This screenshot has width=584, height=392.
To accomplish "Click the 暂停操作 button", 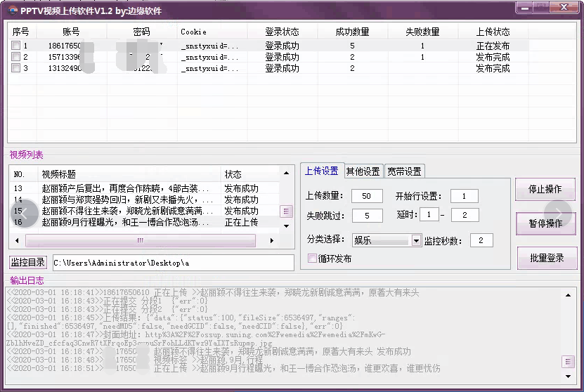I will point(545,223).
